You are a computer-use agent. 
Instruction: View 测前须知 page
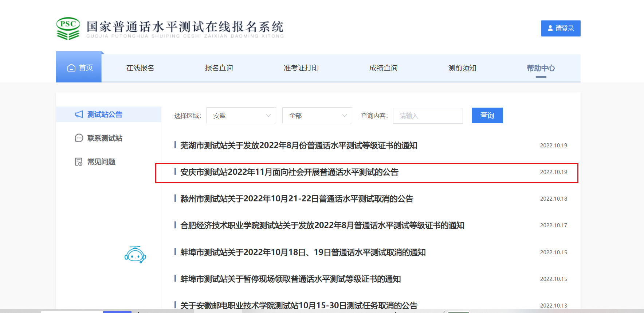pyautogui.click(x=462, y=68)
